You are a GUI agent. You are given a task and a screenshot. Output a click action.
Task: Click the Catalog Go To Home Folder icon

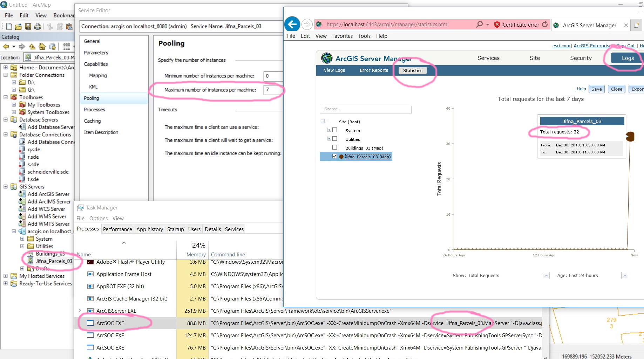click(42, 47)
